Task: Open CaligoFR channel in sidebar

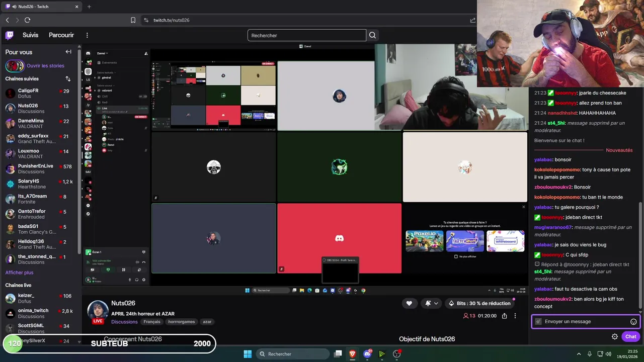Action: [x=39, y=94]
